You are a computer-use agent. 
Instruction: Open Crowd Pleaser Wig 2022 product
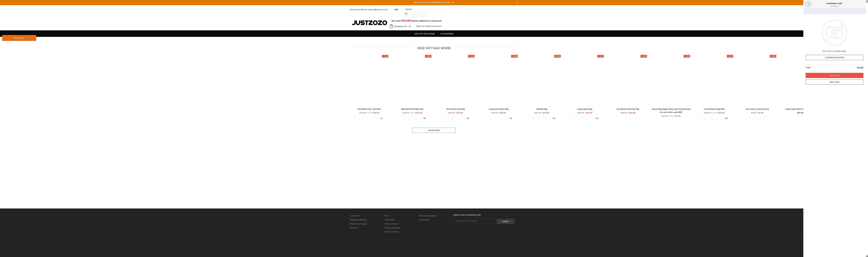coord(714,109)
